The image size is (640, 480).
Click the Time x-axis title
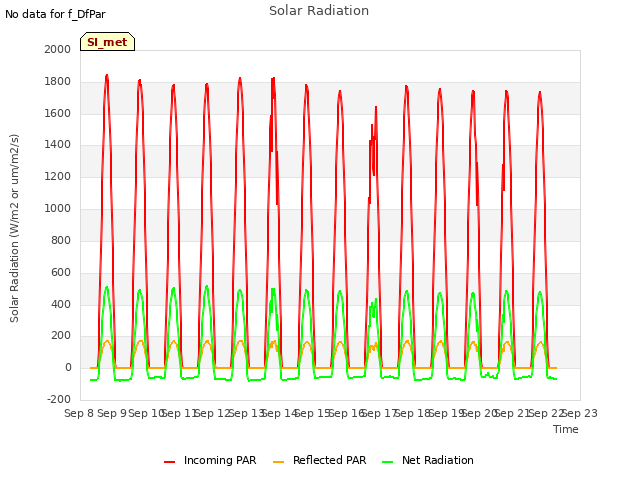566,429
